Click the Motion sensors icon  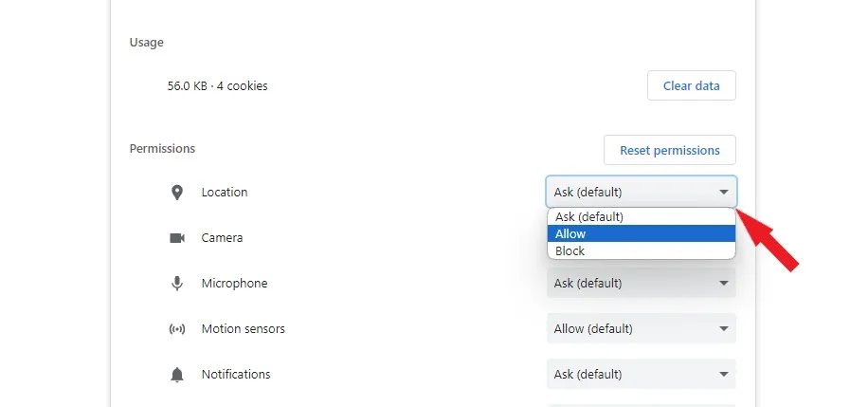(177, 329)
